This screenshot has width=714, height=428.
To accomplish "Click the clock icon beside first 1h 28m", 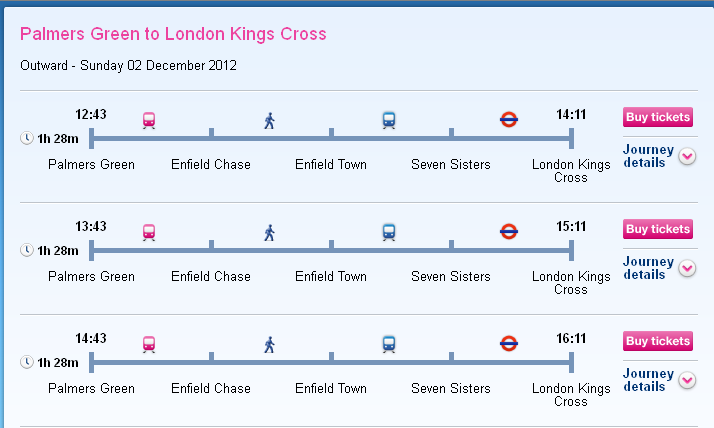I will point(27,138).
